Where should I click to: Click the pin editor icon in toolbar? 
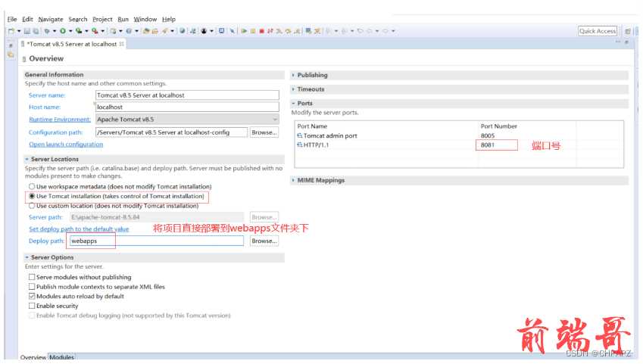click(x=232, y=31)
